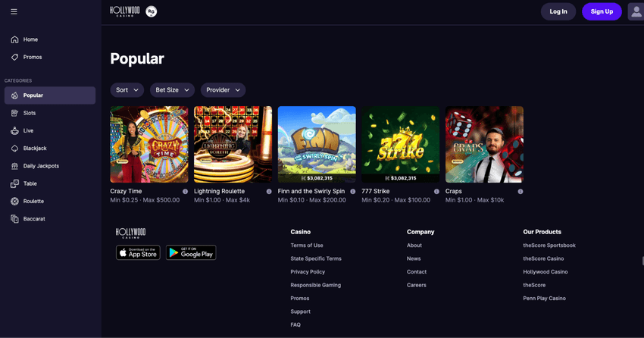Click the Log In button
Image resolution: width=644 pixels, height=338 pixels.
point(558,11)
